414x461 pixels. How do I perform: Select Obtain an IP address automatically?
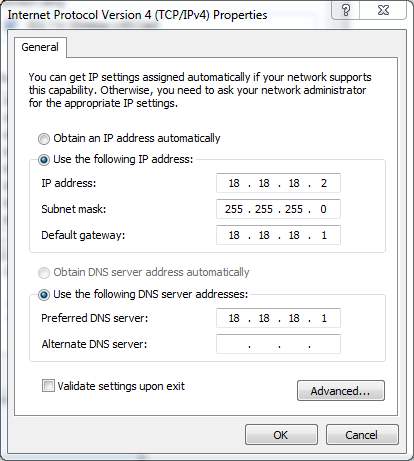[x=44, y=139]
